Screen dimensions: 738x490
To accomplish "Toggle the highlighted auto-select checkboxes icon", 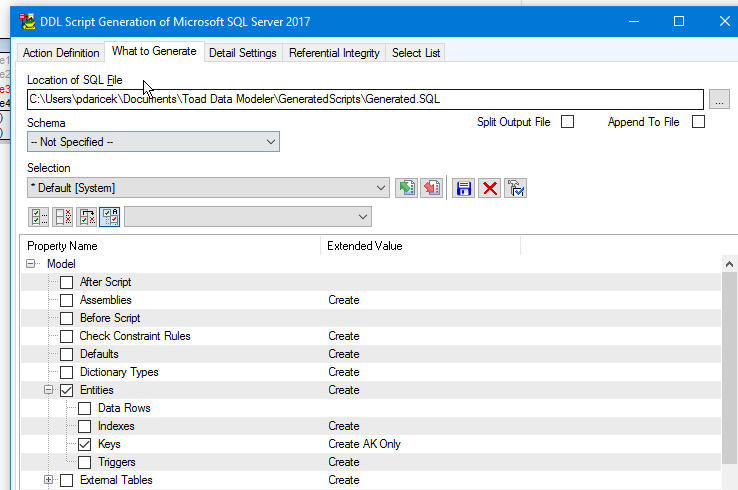I will [110, 217].
